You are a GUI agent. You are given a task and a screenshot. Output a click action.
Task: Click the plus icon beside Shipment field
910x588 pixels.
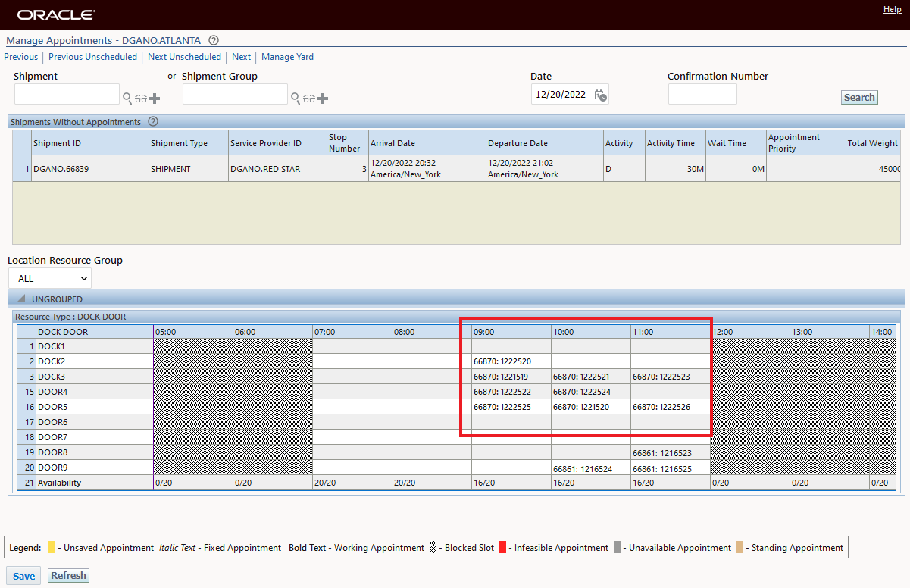coord(155,99)
